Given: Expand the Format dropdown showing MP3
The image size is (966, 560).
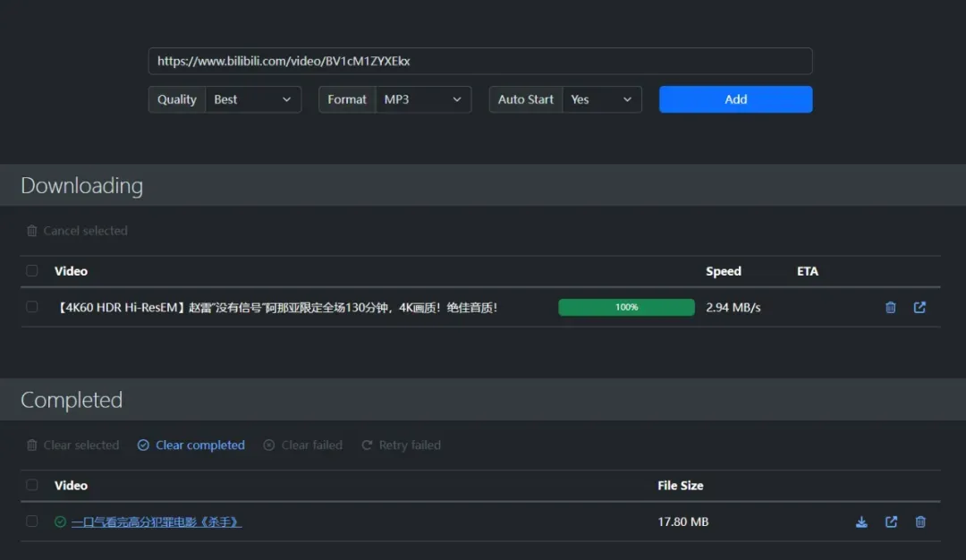Looking at the screenshot, I should tap(423, 99).
